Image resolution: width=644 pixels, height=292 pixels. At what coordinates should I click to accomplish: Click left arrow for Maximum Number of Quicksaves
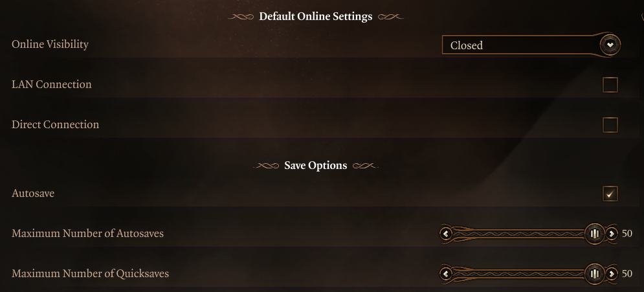coord(446,273)
